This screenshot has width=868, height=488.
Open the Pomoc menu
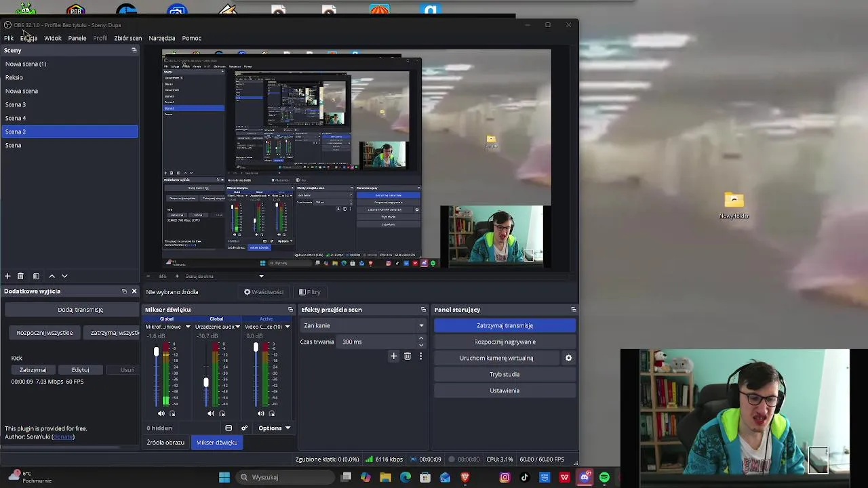point(191,38)
